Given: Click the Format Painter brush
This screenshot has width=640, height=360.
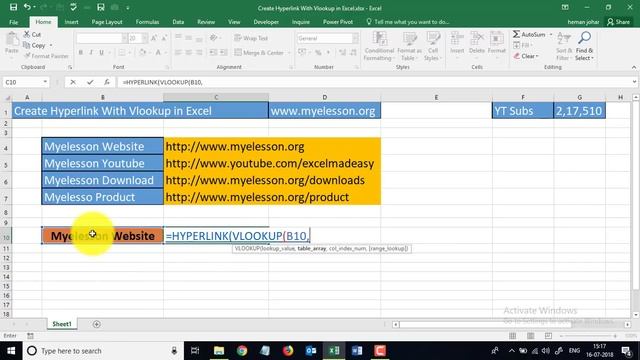Looking at the screenshot, I should (x=27, y=56).
